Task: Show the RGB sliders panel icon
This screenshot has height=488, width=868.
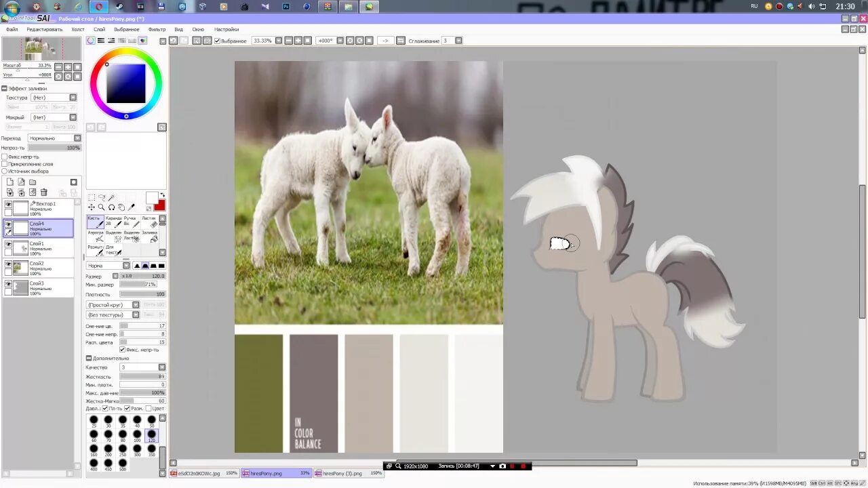Action: tap(101, 41)
